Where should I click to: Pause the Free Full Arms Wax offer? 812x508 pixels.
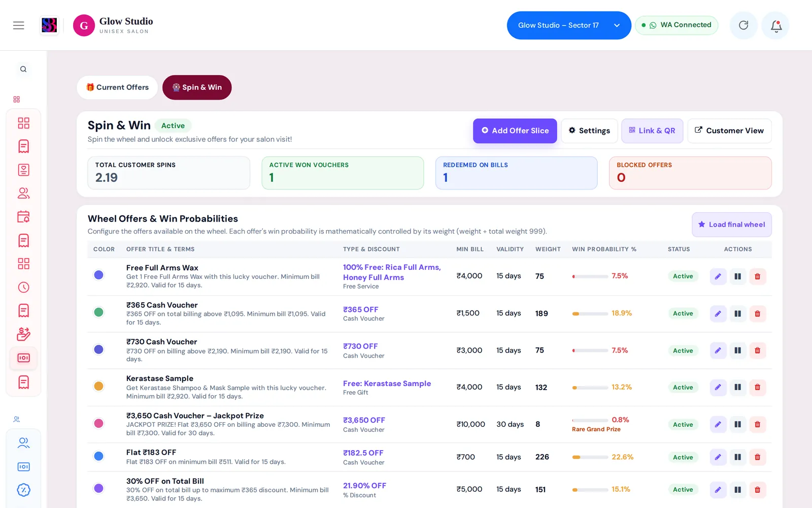737,276
